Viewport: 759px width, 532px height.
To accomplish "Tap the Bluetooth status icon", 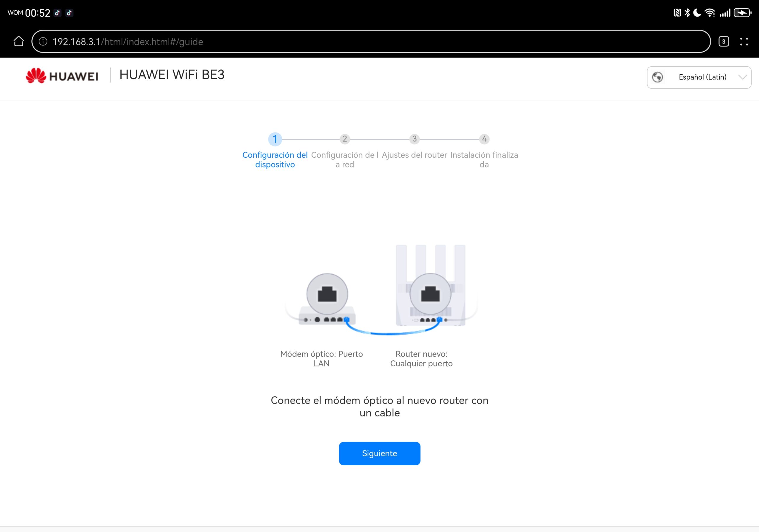I will (x=687, y=13).
